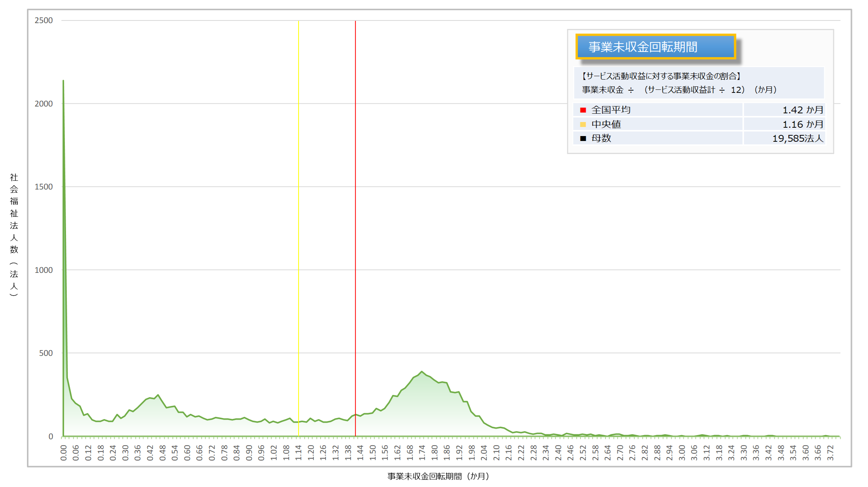Select the 中央値 legend label
The height and width of the screenshot is (487, 868).
[606, 124]
